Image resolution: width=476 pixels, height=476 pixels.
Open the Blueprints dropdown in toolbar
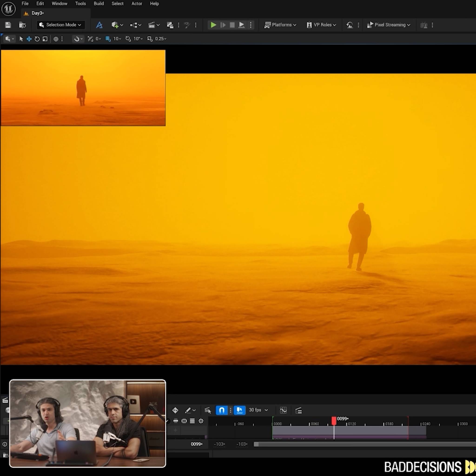point(136,25)
